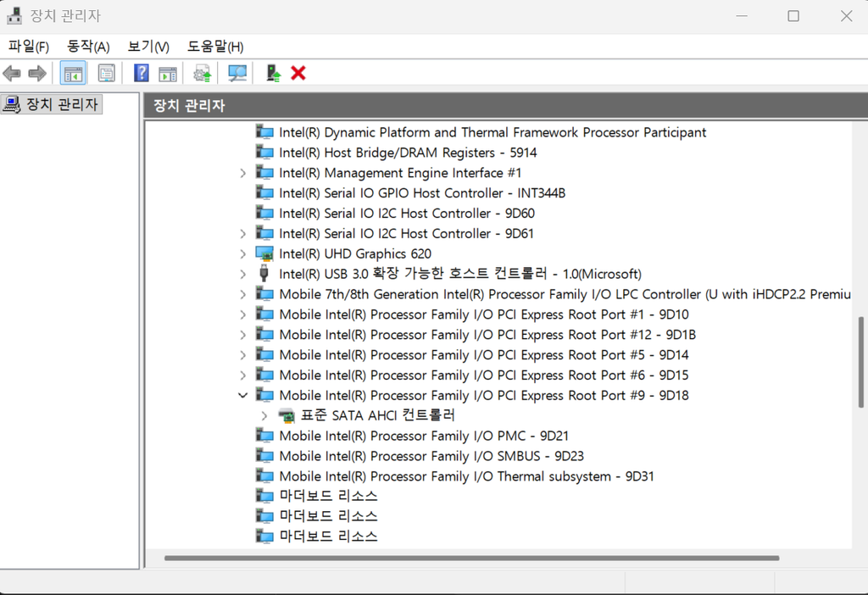The width and height of the screenshot is (868, 595).
Task: Click the Device Manager title bar app icon
Action: [14, 15]
